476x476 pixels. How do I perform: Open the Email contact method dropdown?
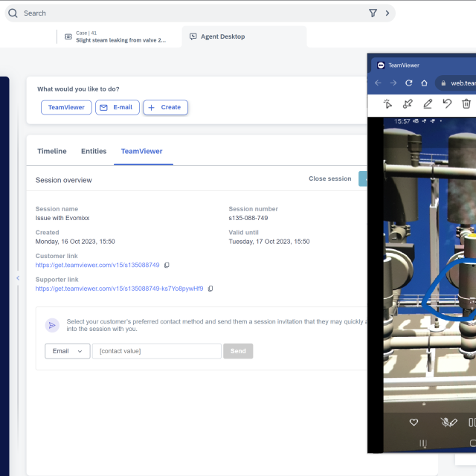pos(68,351)
